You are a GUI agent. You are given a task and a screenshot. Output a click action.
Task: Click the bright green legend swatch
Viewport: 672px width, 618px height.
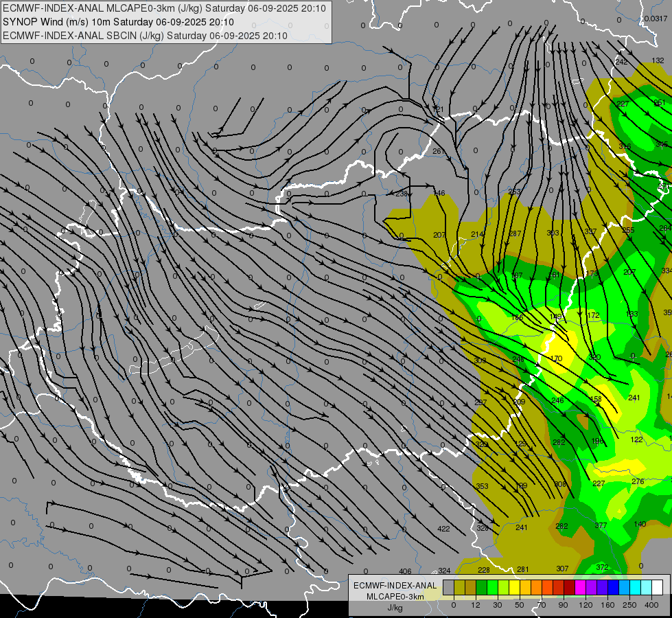(x=492, y=587)
